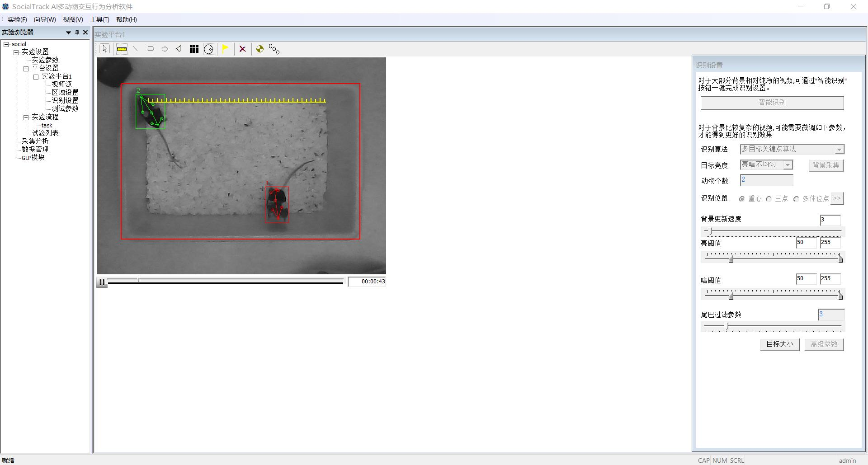868x465 pixels.
Task: Select the polygon region tool
Action: (x=179, y=49)
